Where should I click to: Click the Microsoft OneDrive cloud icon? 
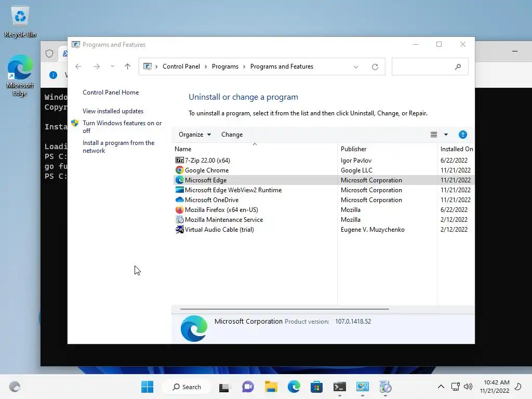tap(179, 199)
